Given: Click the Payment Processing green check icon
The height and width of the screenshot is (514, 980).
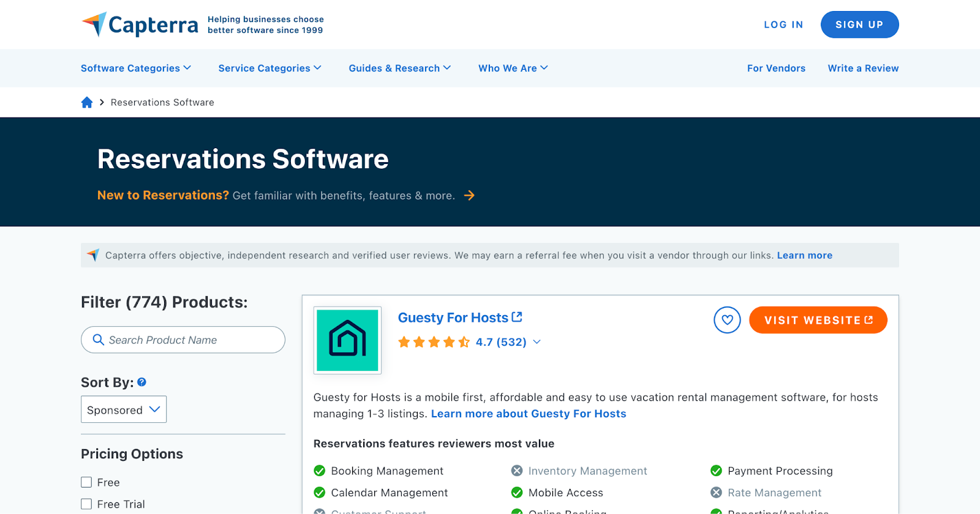Looking at the screenshot, I should coord(716,471).
